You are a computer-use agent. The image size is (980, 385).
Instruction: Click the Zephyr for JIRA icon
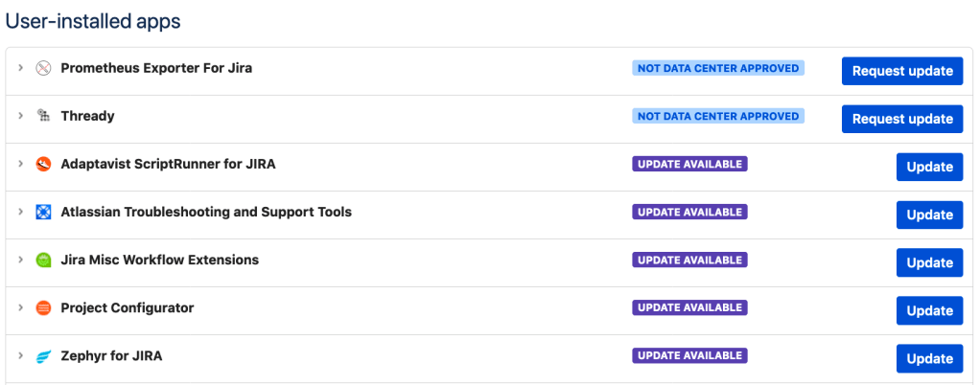(43, 356)
